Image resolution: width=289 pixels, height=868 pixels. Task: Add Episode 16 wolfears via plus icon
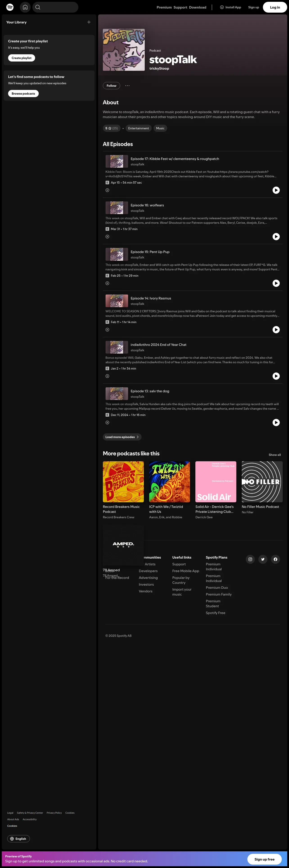tap(107, 237)
